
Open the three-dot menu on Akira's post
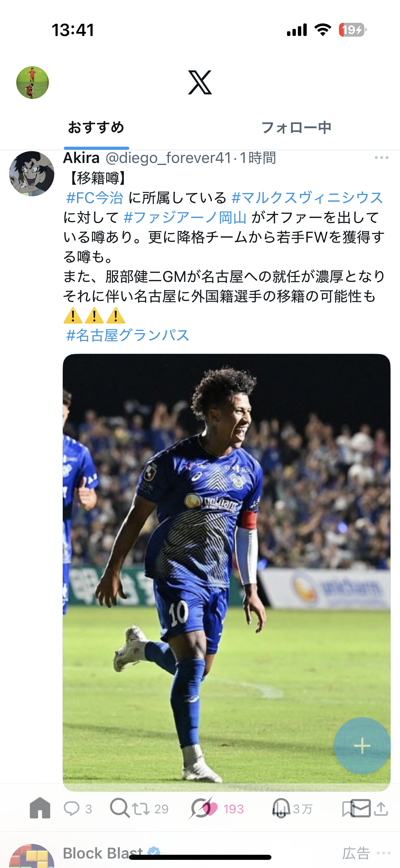pyautogui.click(x=381, y=158)
